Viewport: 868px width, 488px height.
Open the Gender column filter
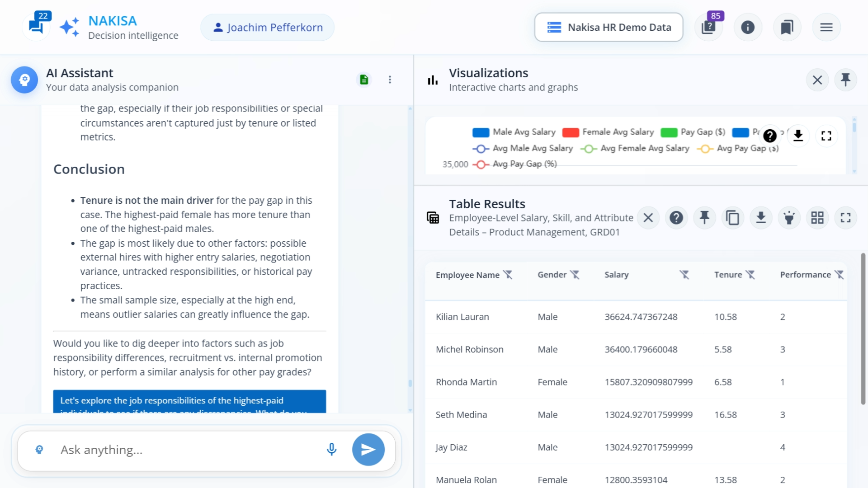[575, 274]
